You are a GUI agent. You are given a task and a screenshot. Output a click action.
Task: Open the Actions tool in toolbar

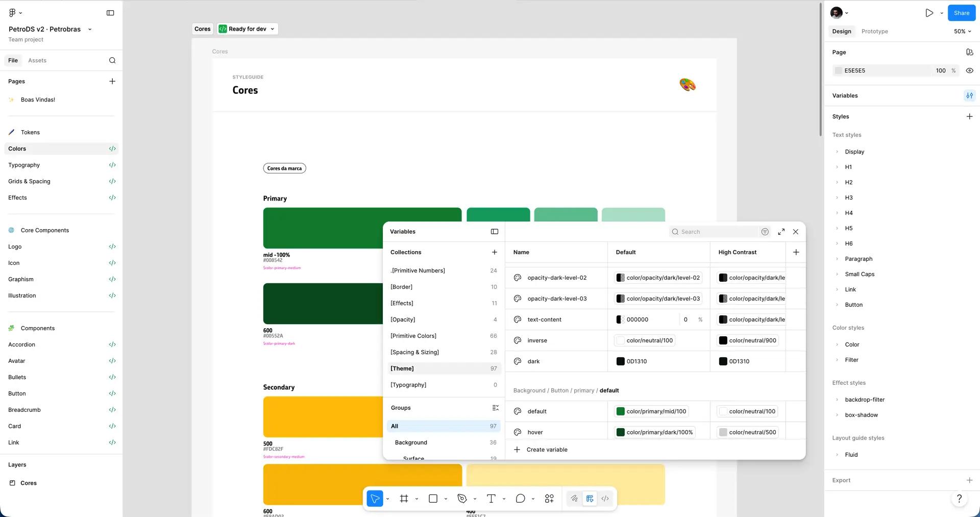click(549, 499)
